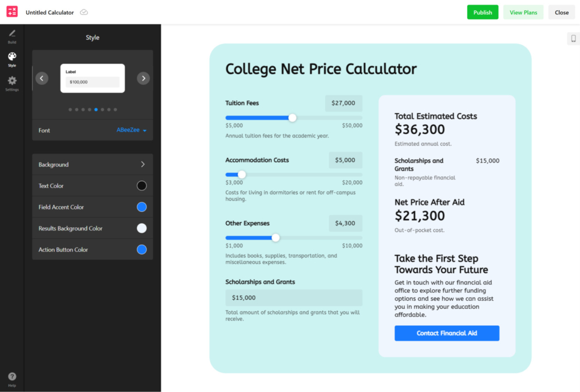
Task: Toggle mobile preview with the phone icon
Action: (x=572, y=38)
